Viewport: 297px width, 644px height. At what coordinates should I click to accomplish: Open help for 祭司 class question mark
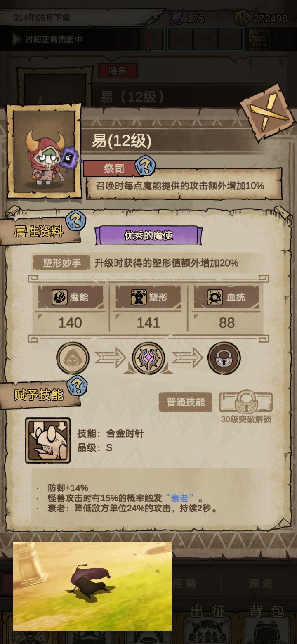pyautogui.click(x=144, y=166)
